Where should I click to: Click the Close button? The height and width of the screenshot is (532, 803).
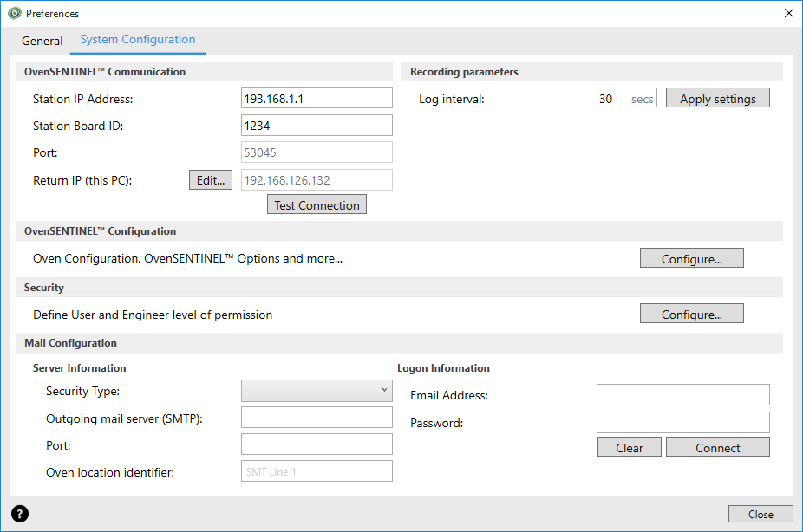761,514
